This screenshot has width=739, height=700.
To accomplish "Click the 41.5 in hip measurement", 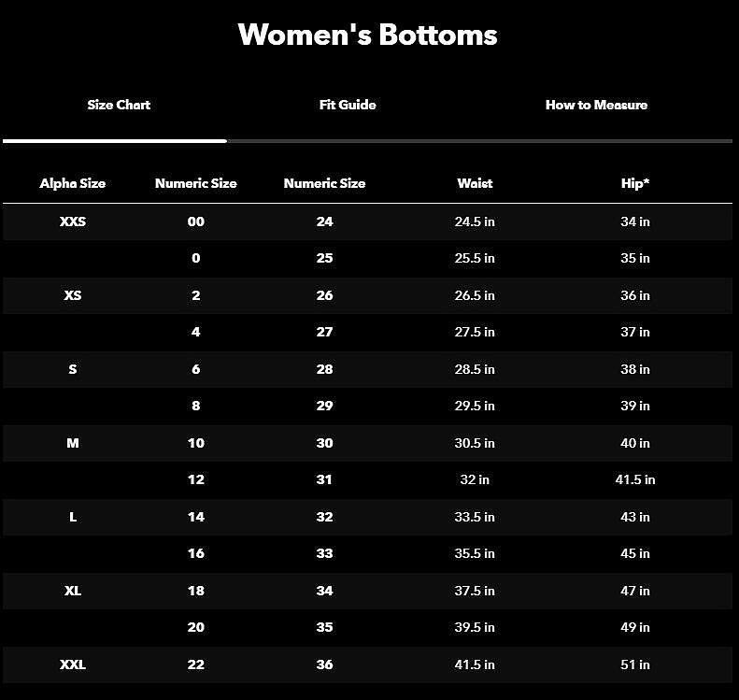I will pos(635,479).
